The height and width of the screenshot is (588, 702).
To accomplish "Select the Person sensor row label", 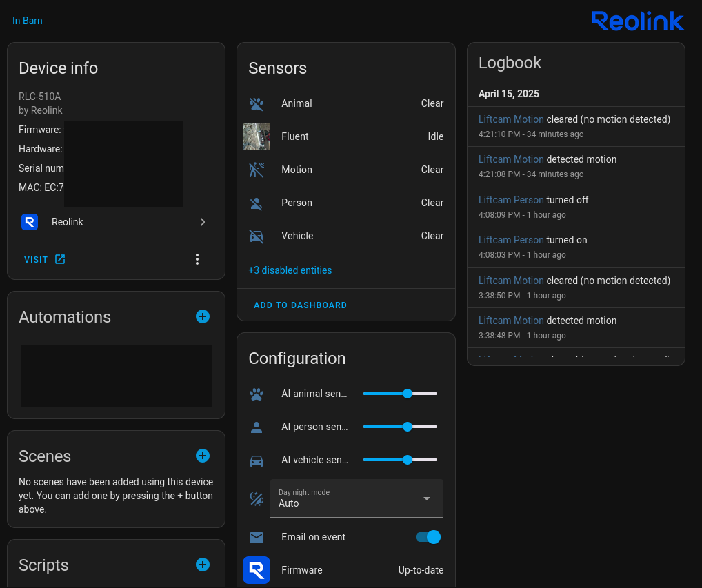I will coord(297,203).
